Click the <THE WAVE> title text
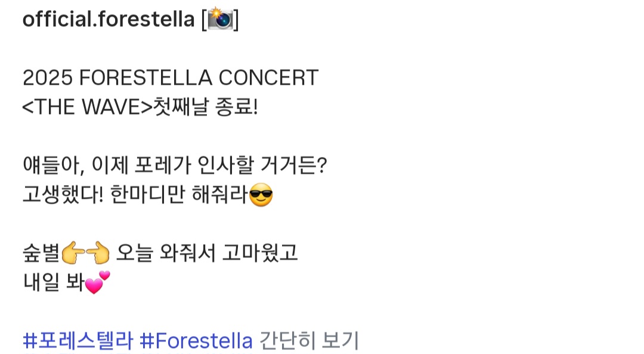Image resolution: width=644 pixels, height=354 pixels. click(88, 107)
